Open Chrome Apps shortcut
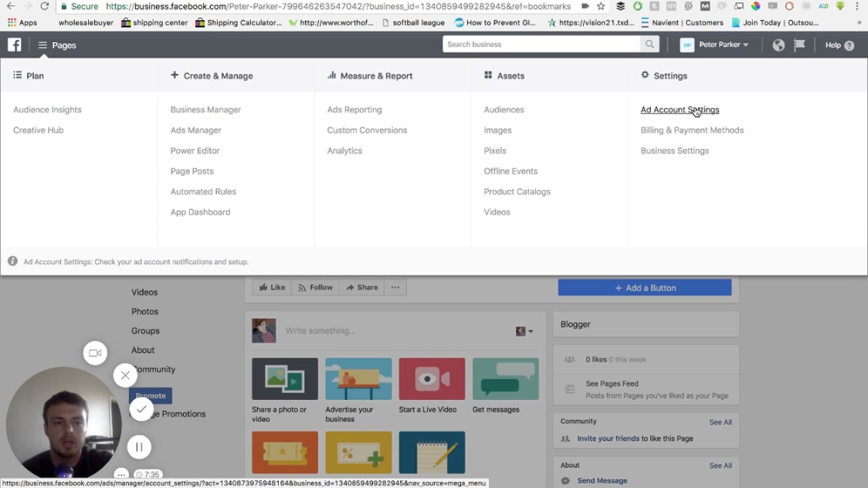 pos(22,22)
